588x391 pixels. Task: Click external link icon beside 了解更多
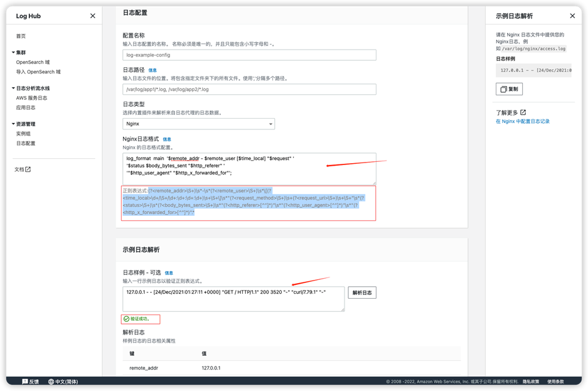tap(523, 112)
